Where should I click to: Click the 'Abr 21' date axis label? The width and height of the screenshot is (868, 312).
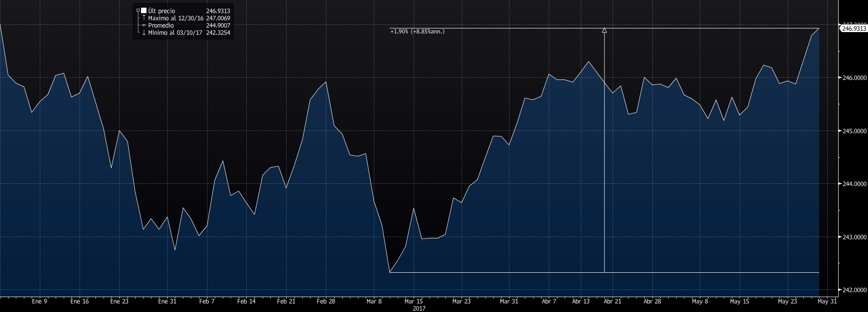pyautogui.click(x=613, y=302)
